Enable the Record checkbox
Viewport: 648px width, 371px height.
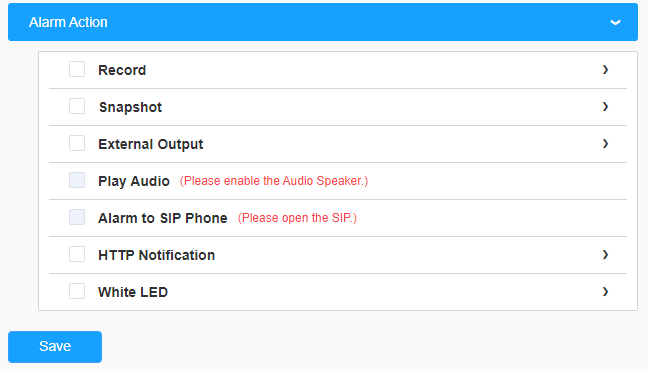pyautogui.click(x=77, y=69)
